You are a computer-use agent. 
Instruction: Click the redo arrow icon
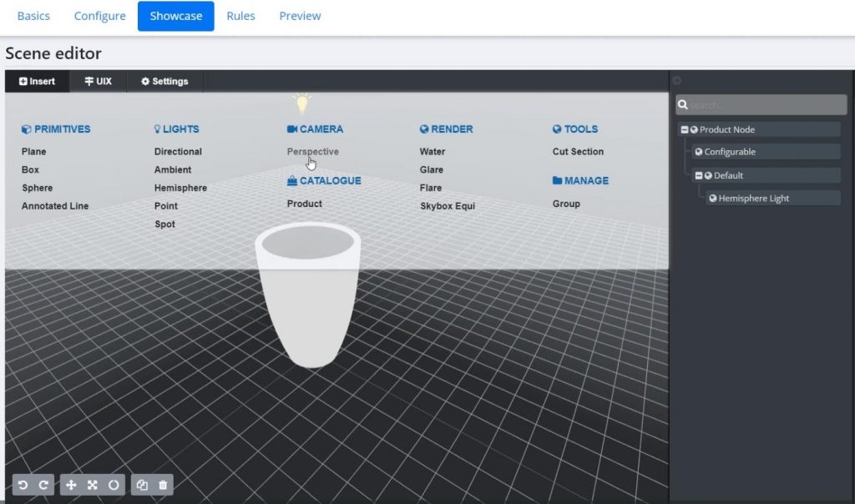point(43,484)
